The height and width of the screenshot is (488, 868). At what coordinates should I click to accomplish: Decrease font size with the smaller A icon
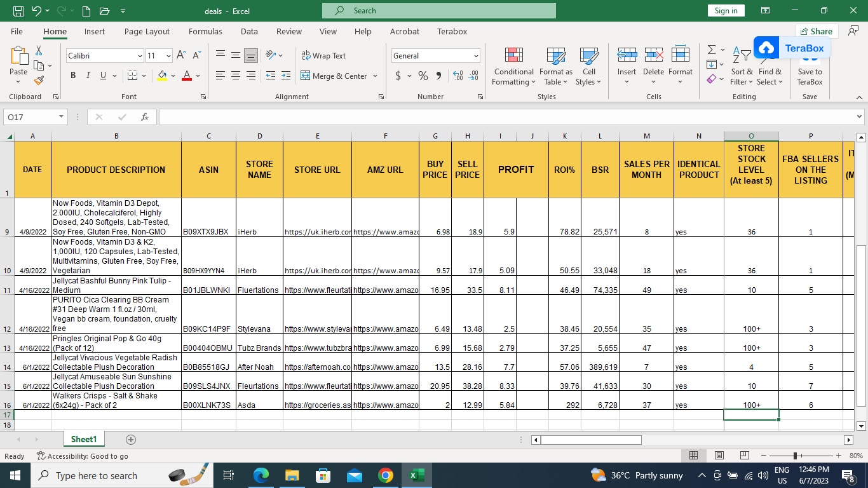(196, 56)
